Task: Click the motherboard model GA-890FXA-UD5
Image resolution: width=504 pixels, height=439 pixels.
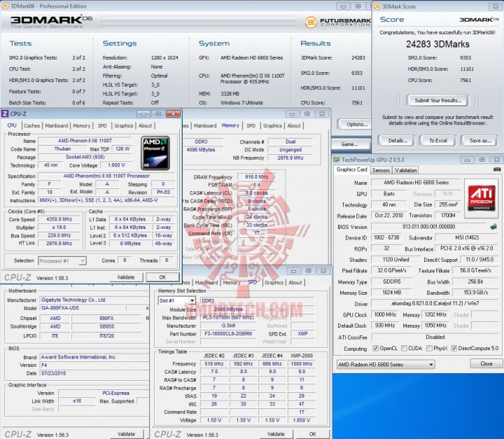Action: pos(83,308)
